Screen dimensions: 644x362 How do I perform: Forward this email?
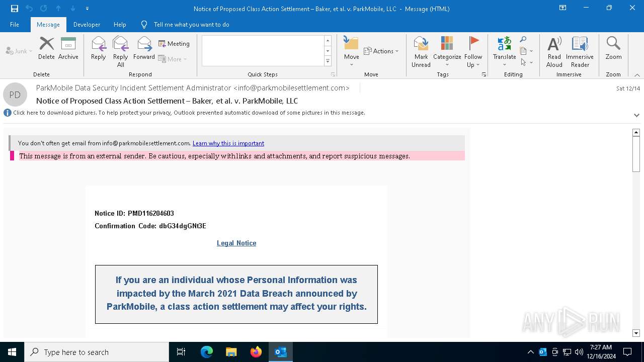tap(144, 48)
